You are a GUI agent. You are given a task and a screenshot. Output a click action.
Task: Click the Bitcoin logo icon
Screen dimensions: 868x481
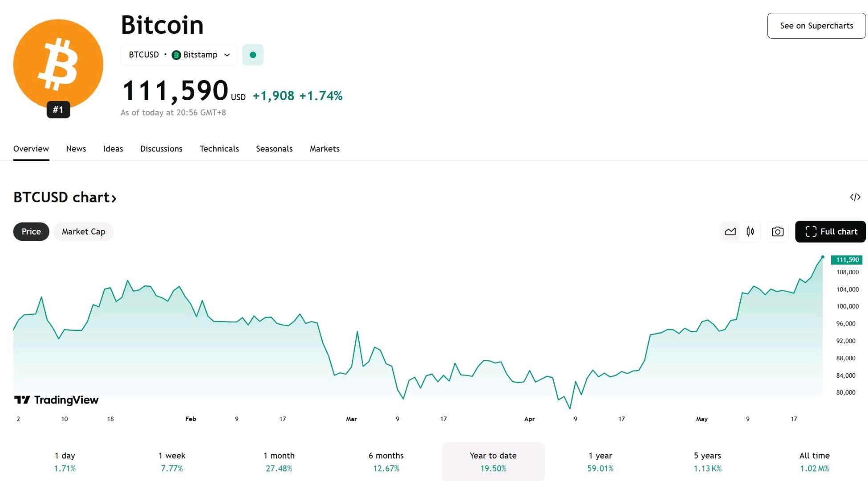[x=58, y=64]
